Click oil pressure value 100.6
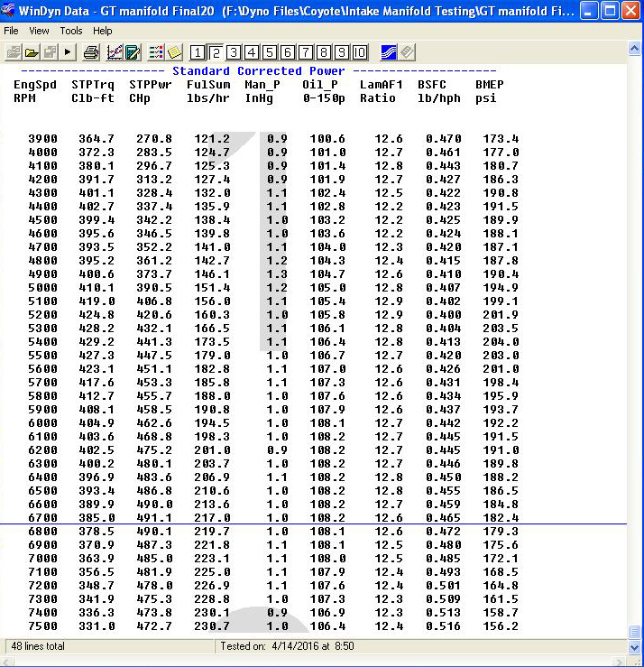The image size is (644, 667). 327,139
